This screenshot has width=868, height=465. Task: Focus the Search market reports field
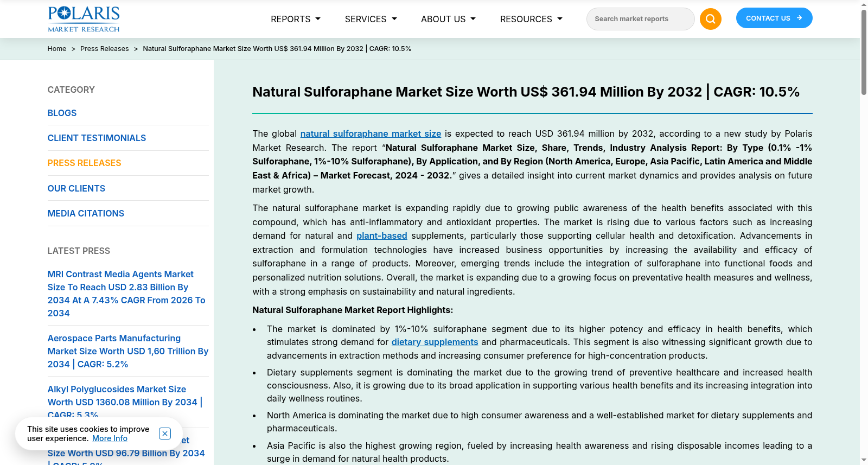(x=640, y=19)
